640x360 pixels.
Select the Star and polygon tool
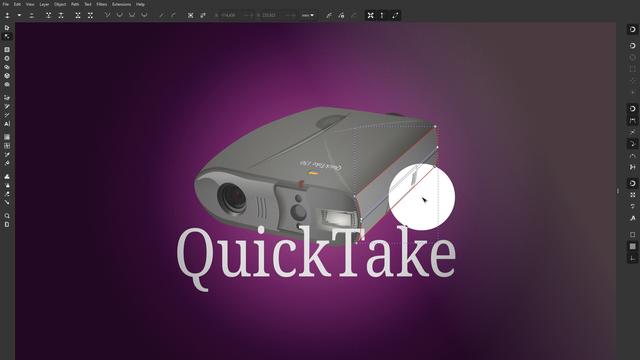click(7, 67)
